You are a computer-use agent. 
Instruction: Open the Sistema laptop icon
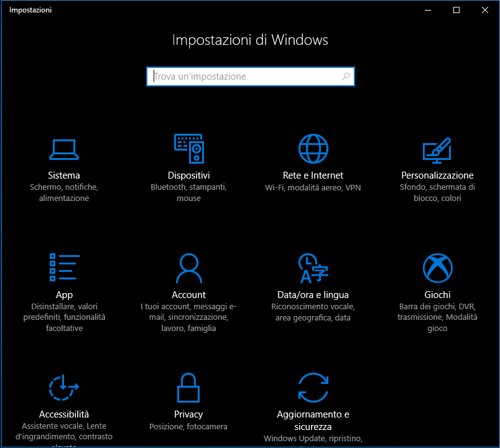click(64, 149)
